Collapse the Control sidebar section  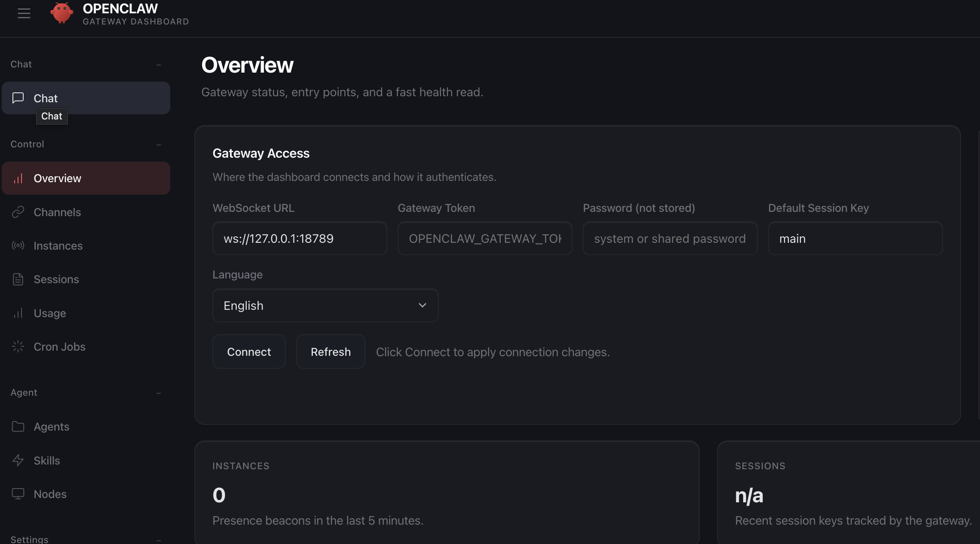pyautogui.click(x=159, y=144)
